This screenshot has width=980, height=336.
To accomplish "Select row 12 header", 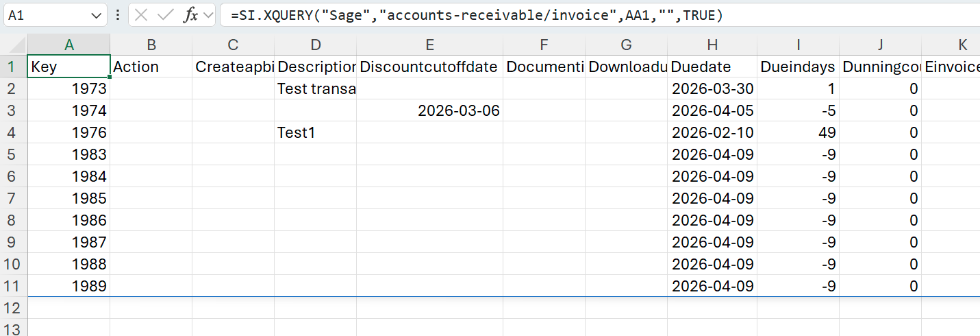I will [x=13, y=308].
